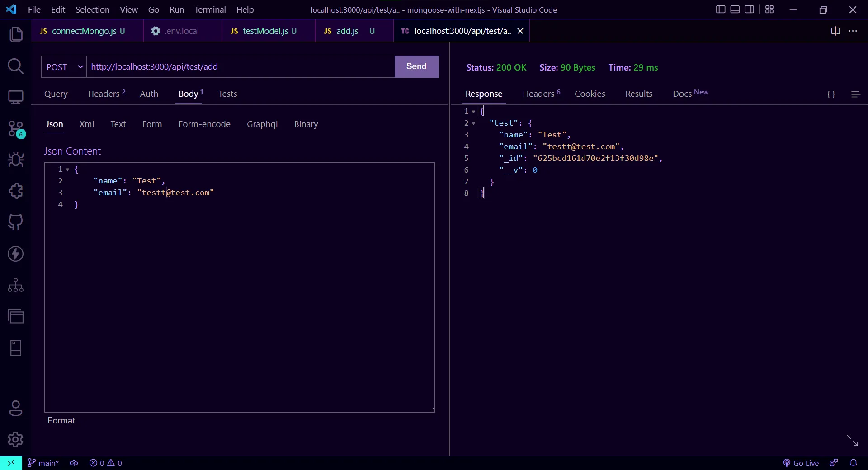
Task: Open the Explorer view in activity bar
Action: pos(16,35)
